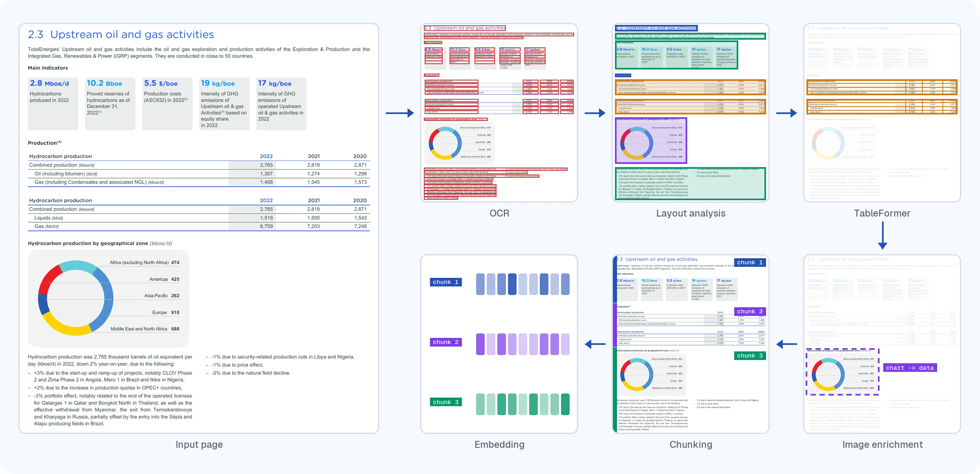Select 'chunk 2' label in Embedding panel
This screenshot has width=980, height=474.
coord(445,342)
